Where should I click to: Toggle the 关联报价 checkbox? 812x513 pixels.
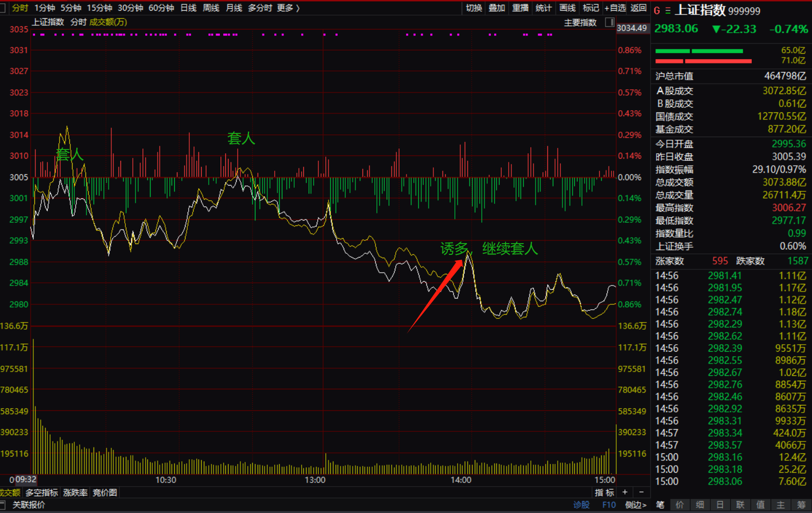[3, 504]
